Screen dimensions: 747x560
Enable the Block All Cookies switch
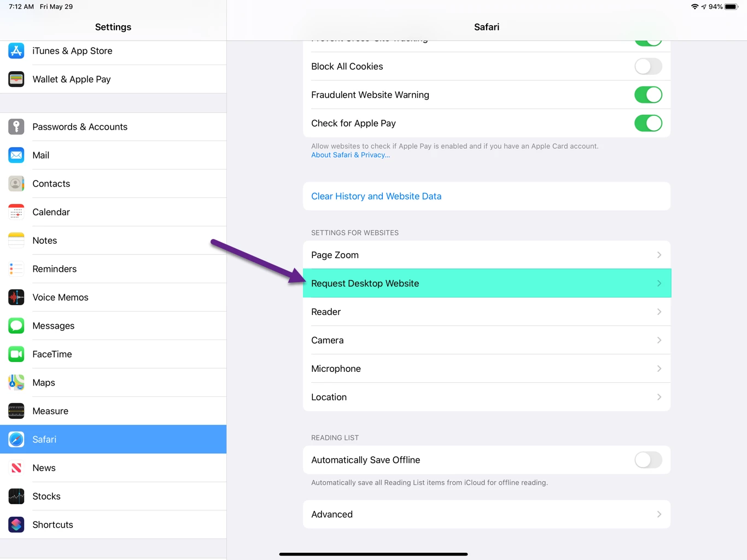coord(648,67)
